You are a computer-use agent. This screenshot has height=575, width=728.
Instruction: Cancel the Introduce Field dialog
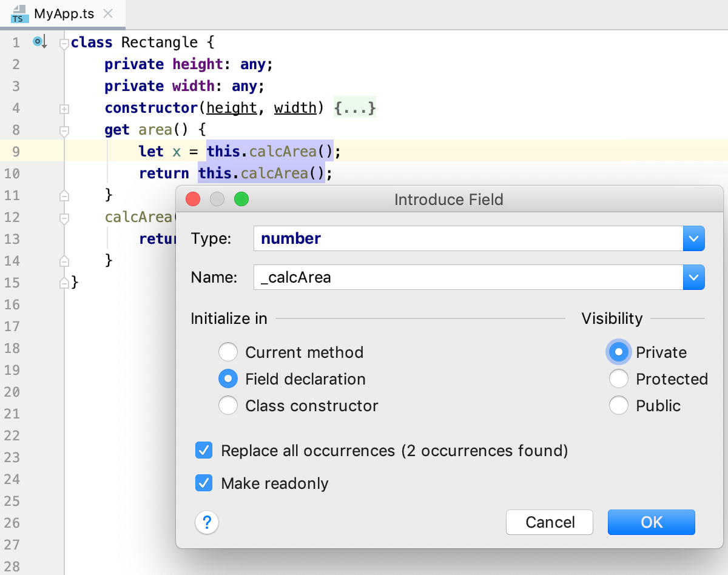pos(549,522)
